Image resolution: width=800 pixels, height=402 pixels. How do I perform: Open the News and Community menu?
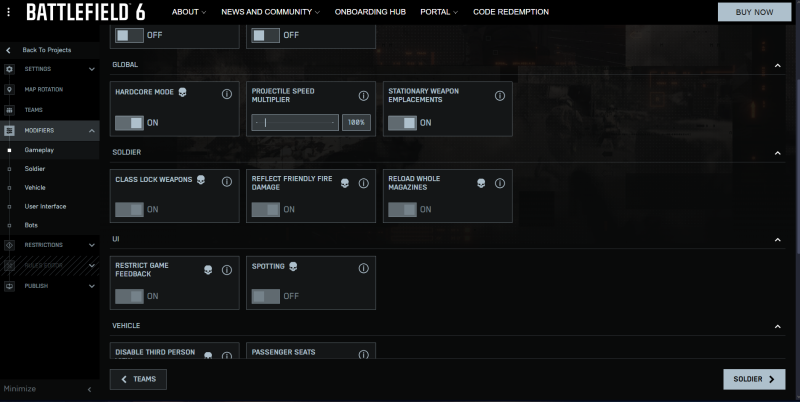pyautogui.click(x=270, y=12)
